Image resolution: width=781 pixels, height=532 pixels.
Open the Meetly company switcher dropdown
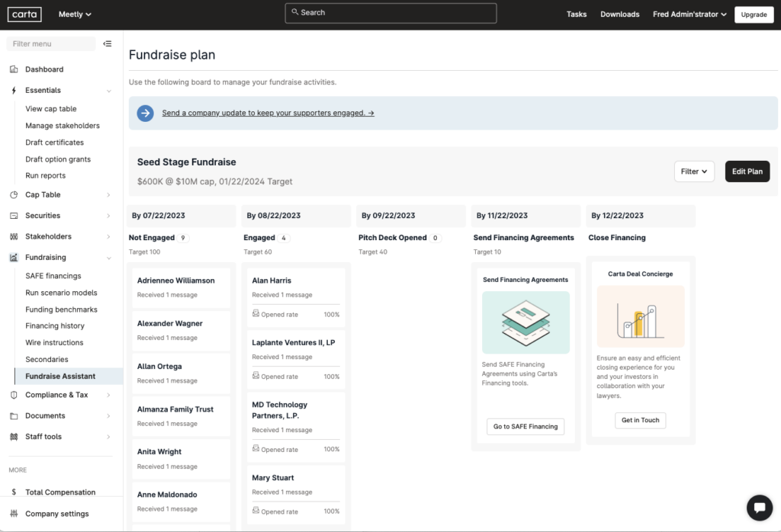(x=74, y=14)
